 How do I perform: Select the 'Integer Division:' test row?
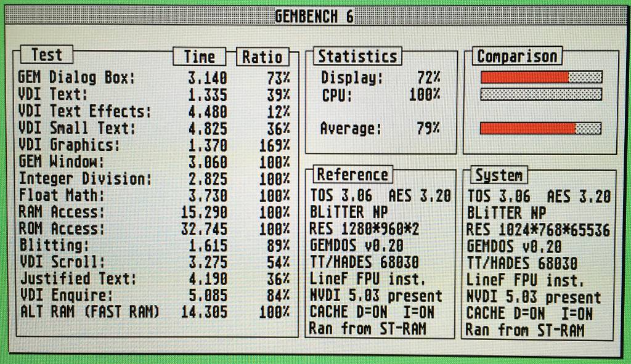pos(154,179)
